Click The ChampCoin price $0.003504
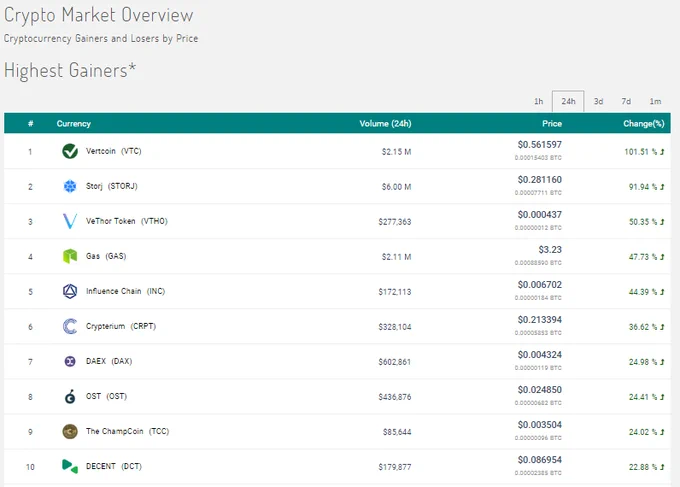680x487 pixels. pyautogui.click(x=539, y=425)
